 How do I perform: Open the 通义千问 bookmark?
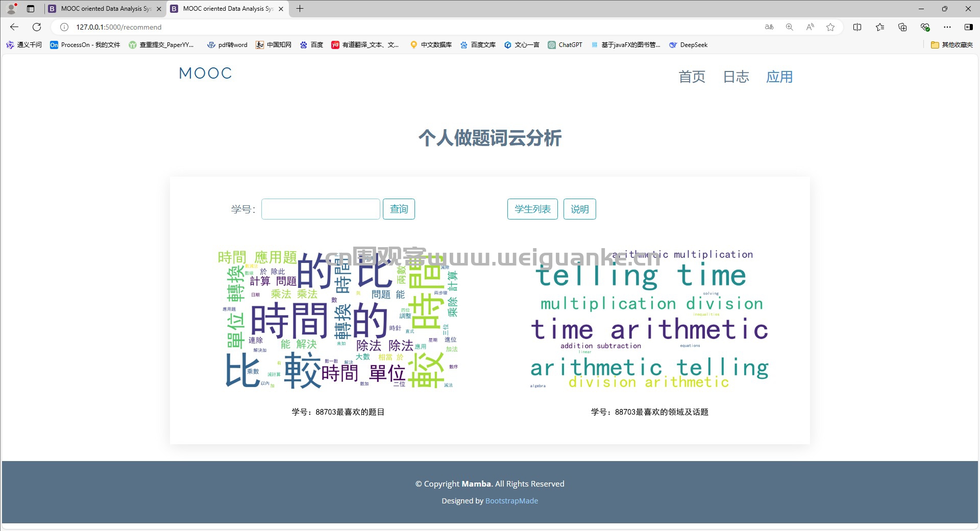(24, 45)
